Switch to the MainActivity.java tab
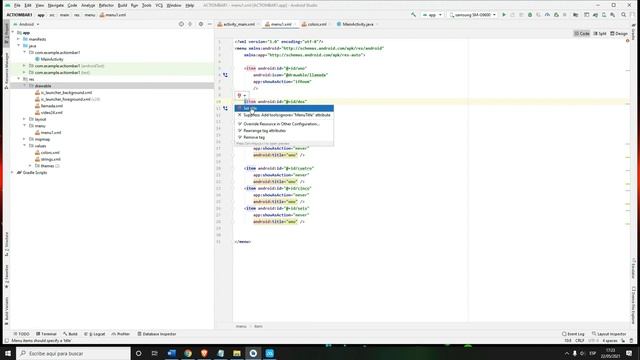Image resolution: width=640 pixels, height=360 pixels. click(x=358, y=24)
